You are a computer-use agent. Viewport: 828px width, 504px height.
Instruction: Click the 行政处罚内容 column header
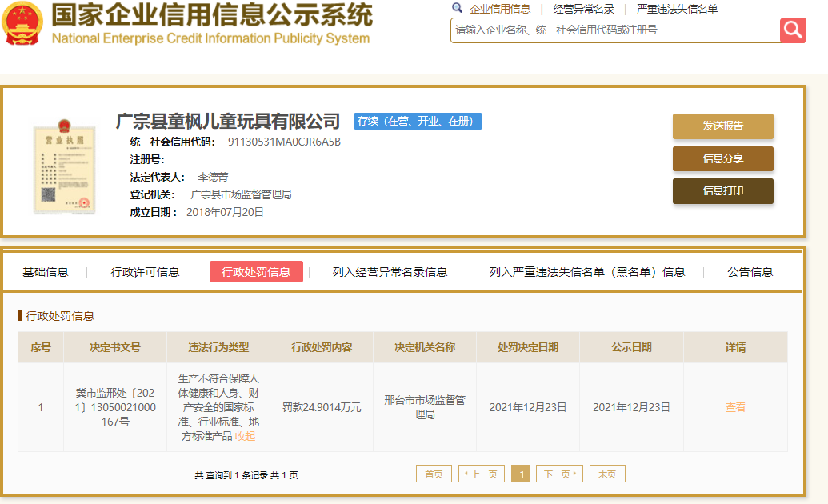322,348
